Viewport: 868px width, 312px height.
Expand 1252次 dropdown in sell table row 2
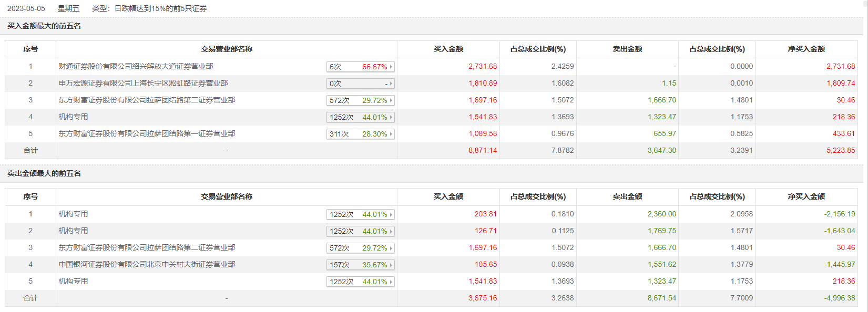pos(391,231)
